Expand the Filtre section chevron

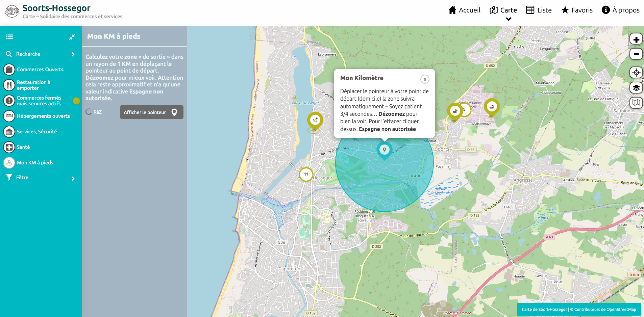73,179
